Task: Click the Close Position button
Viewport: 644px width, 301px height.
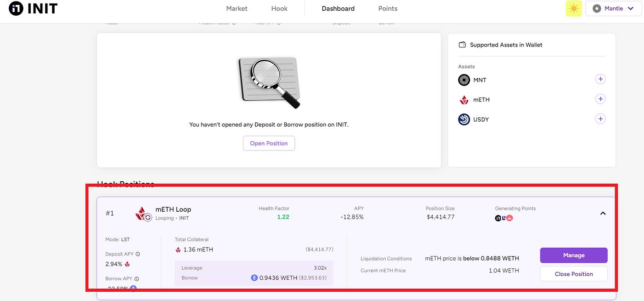Action: click(x=574, y=274)
